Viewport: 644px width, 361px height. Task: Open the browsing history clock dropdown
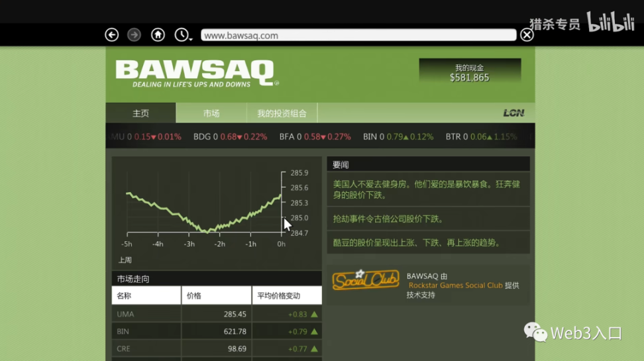coord(183,35)
